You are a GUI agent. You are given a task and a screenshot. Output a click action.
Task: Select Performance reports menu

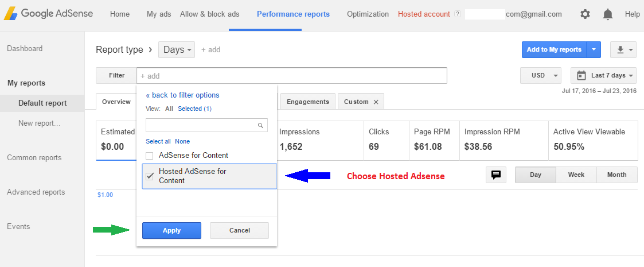(293, 14)
